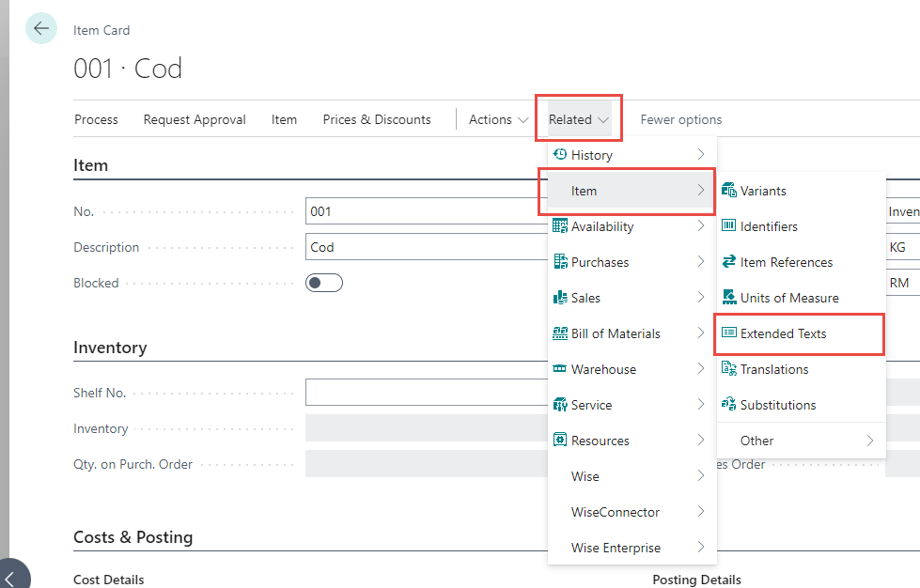Click the Fewer options link
This screenshot has height=588, width=920.
(680, 119)
